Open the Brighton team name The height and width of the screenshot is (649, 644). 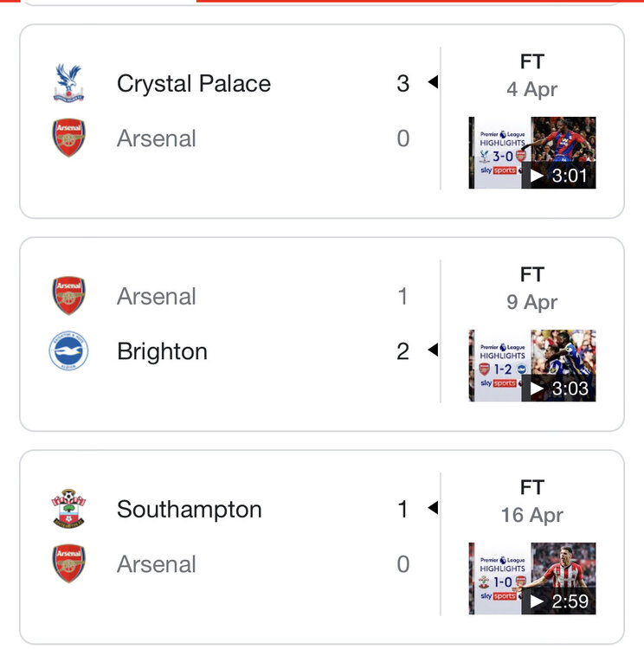[x=162, y=351]
